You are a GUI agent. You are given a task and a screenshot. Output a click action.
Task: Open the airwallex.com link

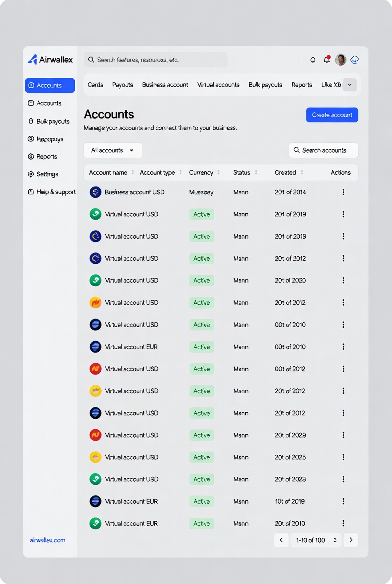coord(47,540)
